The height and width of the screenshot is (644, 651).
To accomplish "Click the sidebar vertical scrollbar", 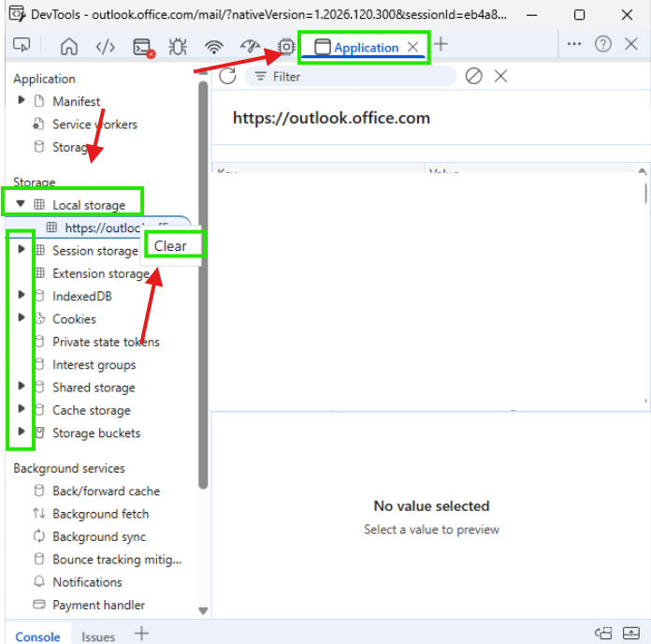I will (203, 285).
